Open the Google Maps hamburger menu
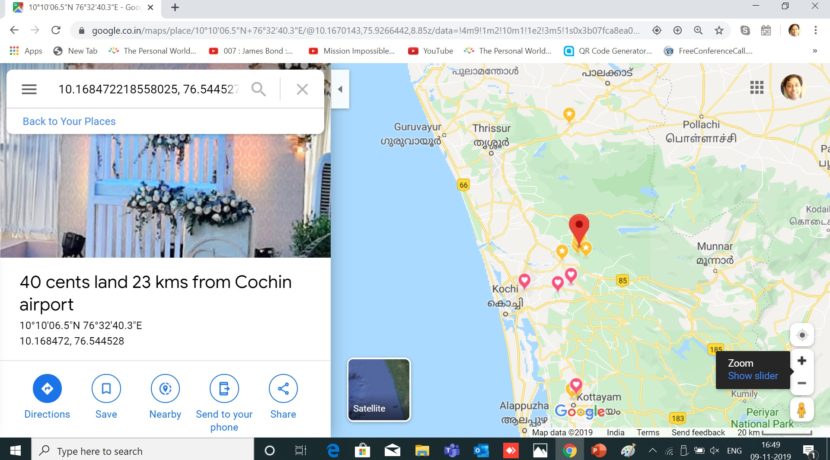This screenshot has height=460, width=830. click(x=29, y=89)
